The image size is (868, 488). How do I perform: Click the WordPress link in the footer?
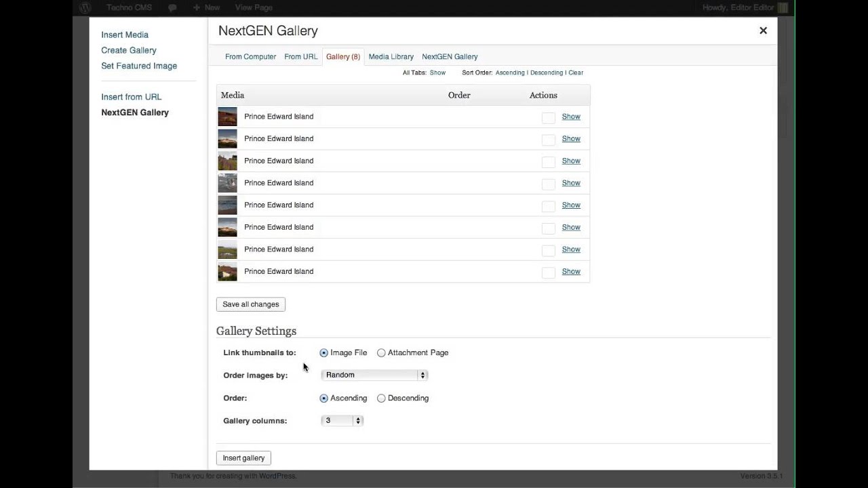click(277, 476)
